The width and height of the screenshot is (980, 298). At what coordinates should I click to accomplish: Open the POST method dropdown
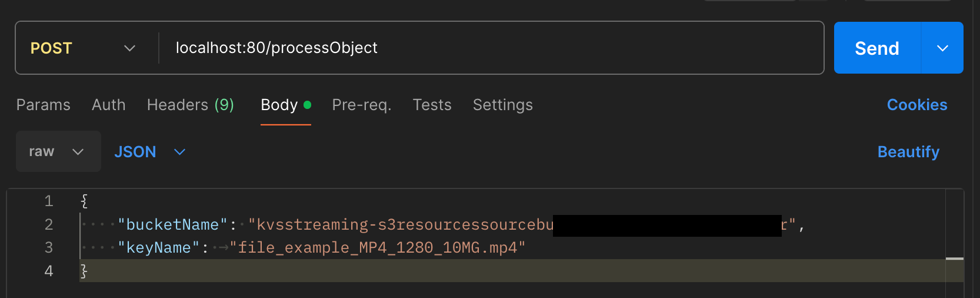pos(83,48)
